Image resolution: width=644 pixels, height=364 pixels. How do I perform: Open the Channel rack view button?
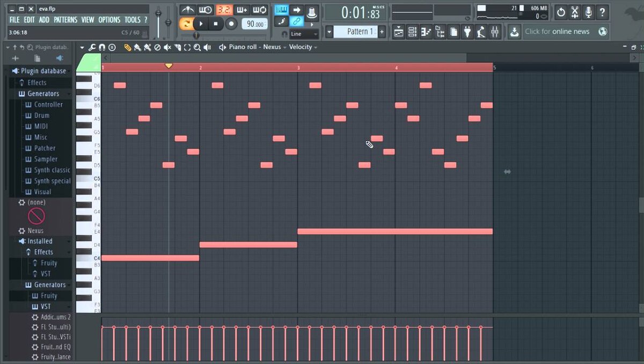tap(413, 32)
